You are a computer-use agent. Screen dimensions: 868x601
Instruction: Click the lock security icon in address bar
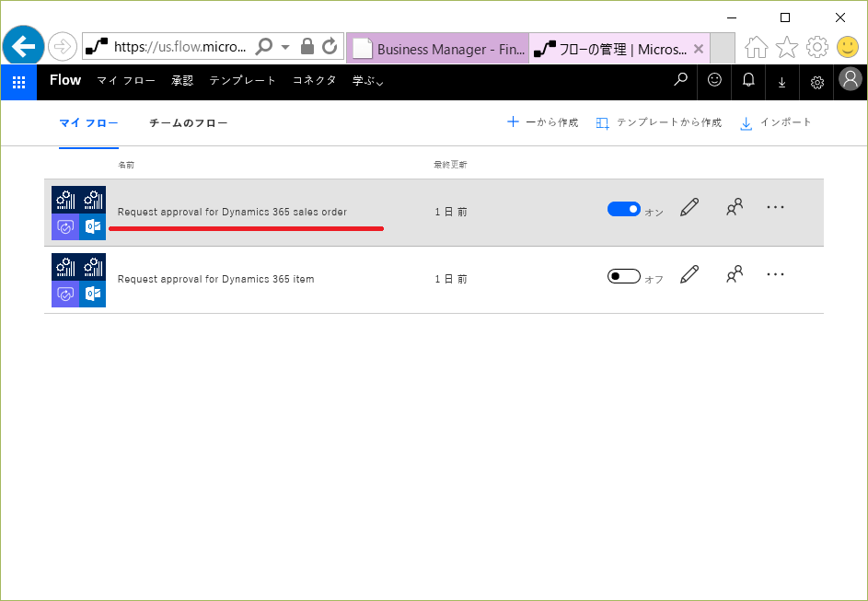307,47
